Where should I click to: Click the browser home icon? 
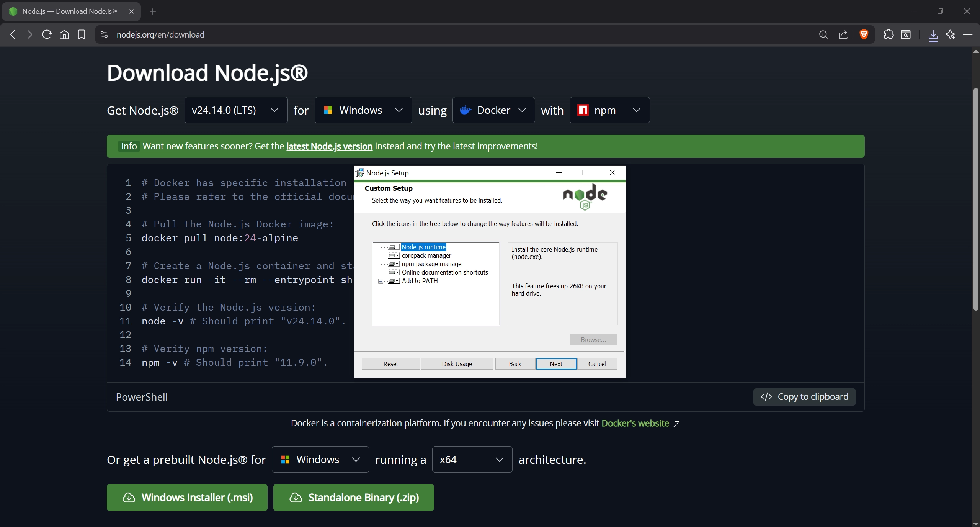64,34
